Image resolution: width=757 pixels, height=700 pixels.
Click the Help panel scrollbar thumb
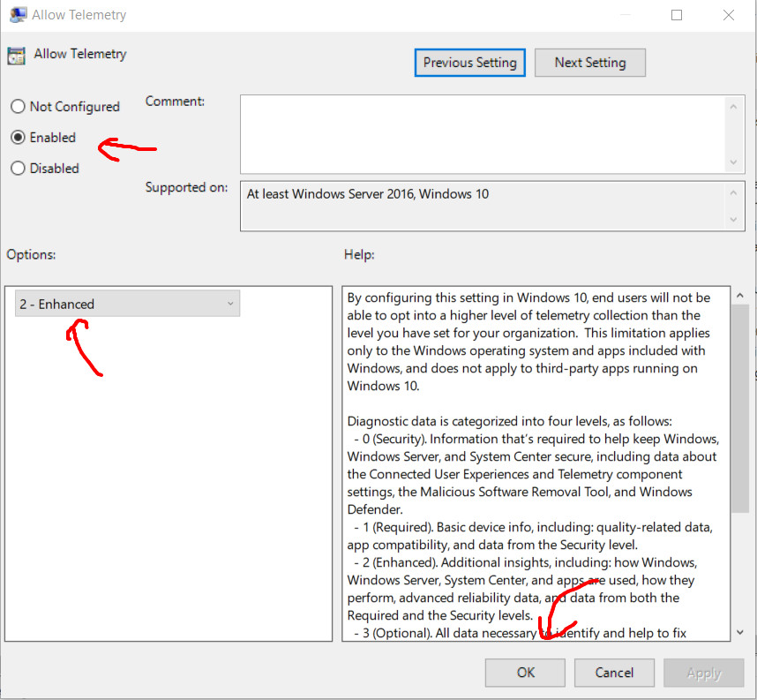point(740,406)
